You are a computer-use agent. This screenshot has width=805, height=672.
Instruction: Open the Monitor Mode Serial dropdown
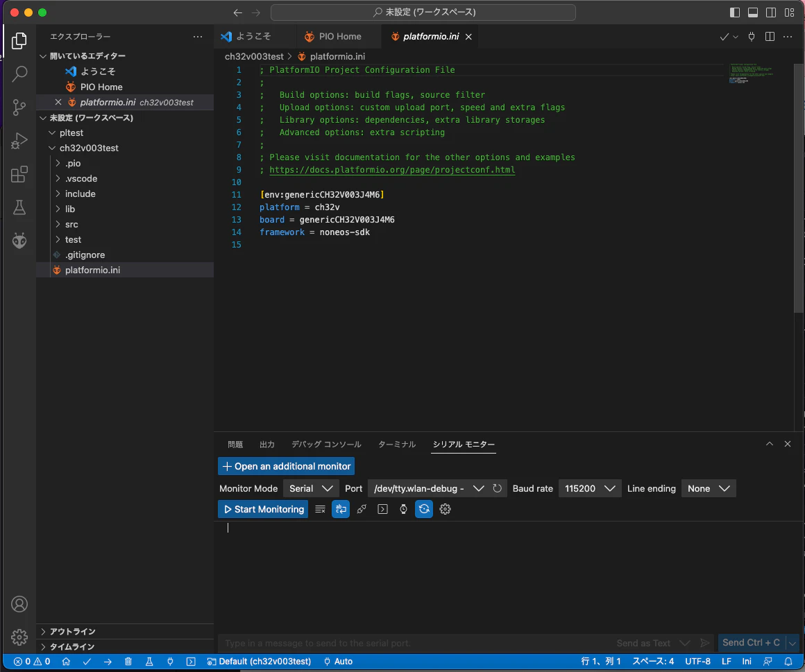click(311, 488)
